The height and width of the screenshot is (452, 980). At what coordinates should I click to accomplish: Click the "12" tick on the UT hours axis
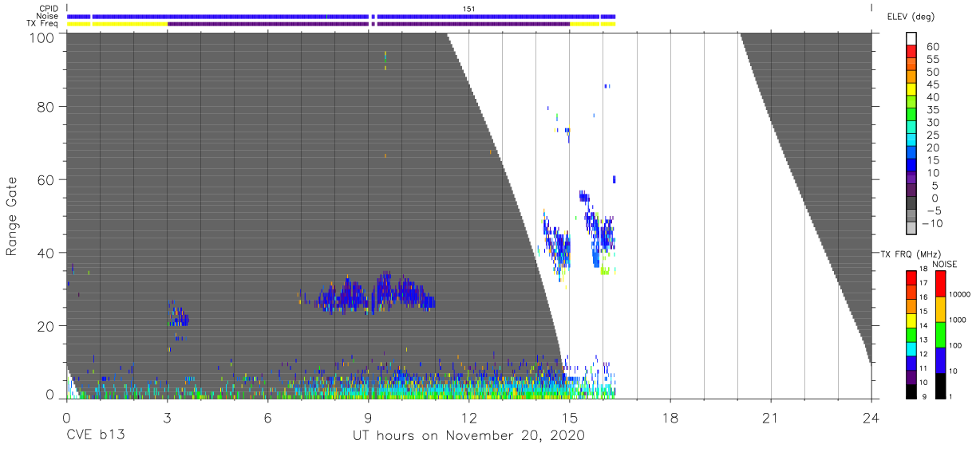(468, 418)
